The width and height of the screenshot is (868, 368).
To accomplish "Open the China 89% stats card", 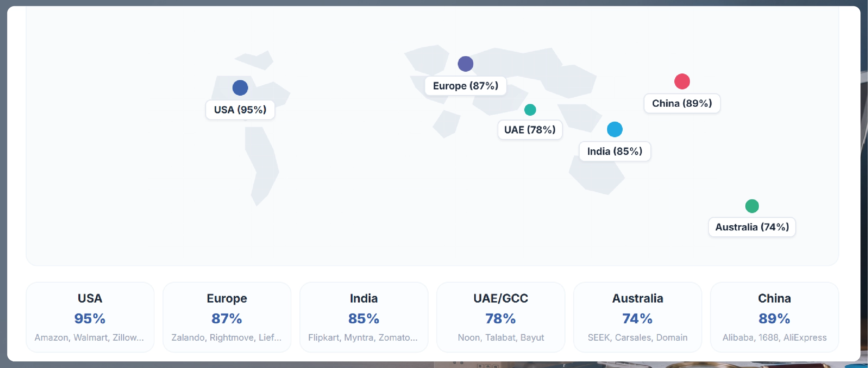I will click(x=774, y=317).
